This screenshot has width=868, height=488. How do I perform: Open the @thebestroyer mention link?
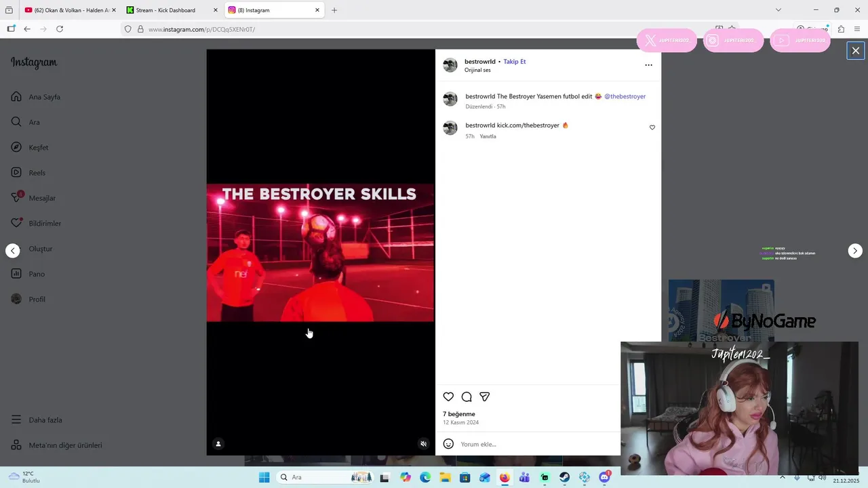point(625,96)
